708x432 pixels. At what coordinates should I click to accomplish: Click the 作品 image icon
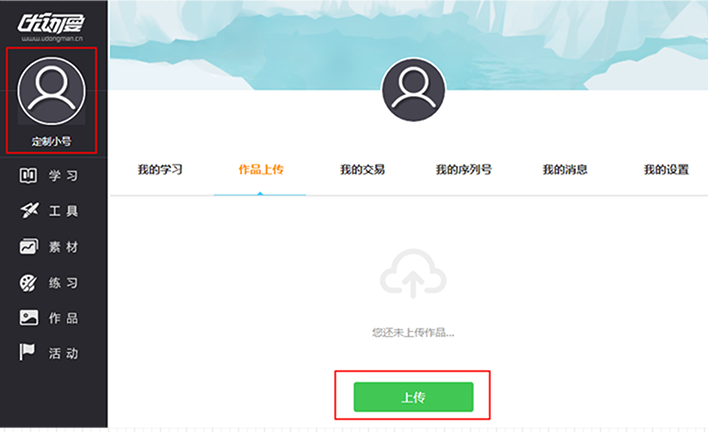pos(28,318)
